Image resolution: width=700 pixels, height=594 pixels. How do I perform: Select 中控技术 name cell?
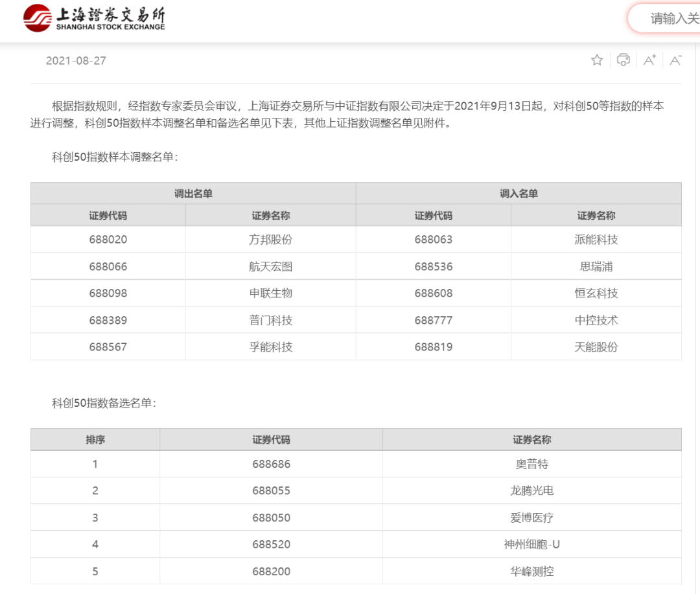(596, 320)
